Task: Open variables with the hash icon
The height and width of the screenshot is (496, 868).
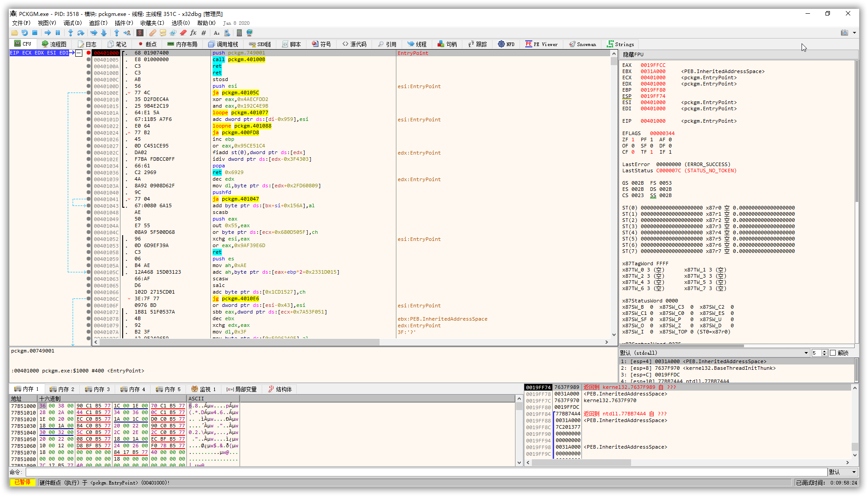Action: point(204,33)
